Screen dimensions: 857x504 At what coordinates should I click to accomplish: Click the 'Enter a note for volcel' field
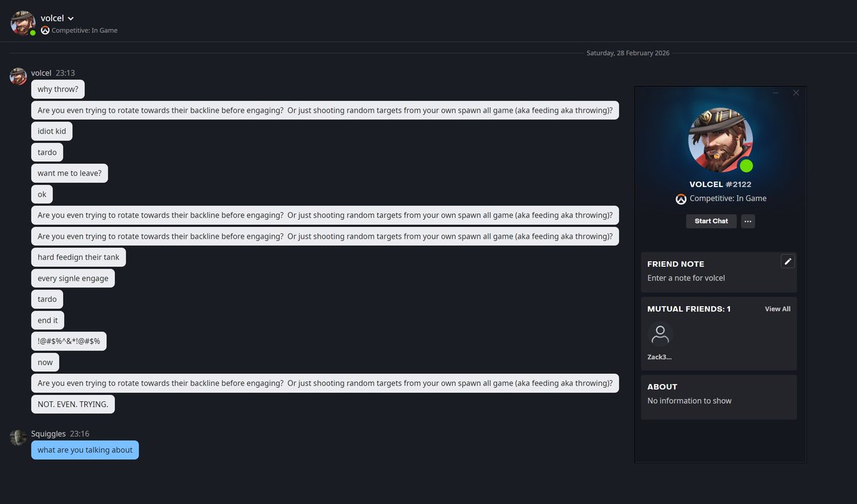686,278
